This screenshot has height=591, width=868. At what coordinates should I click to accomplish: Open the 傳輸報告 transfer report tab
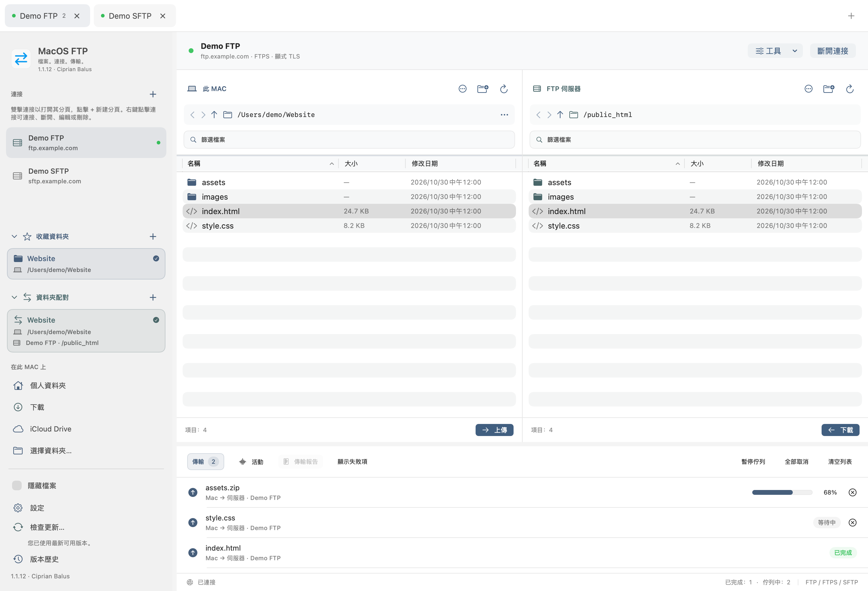tap(300, 462)
